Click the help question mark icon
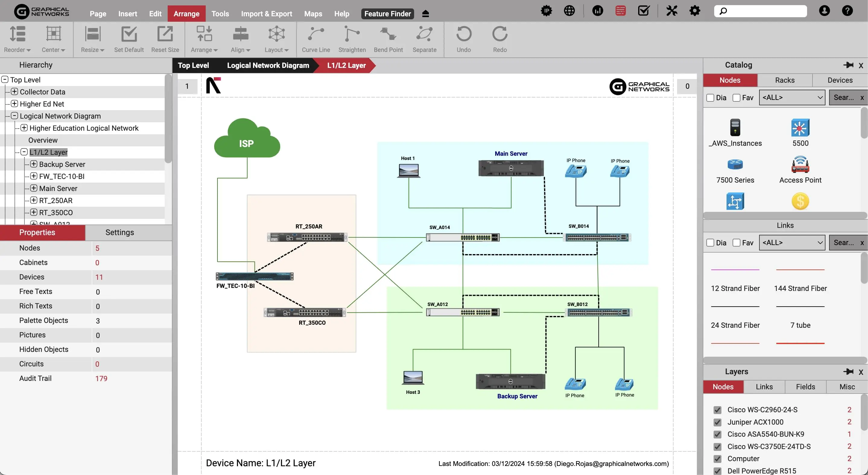The width and height of the screenshot is (868, 475). click(x=847, y=11)
